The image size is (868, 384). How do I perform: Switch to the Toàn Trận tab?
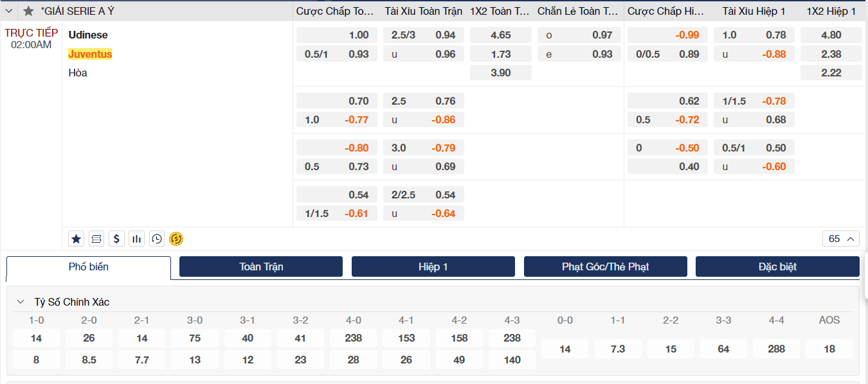tap(260, 266)
